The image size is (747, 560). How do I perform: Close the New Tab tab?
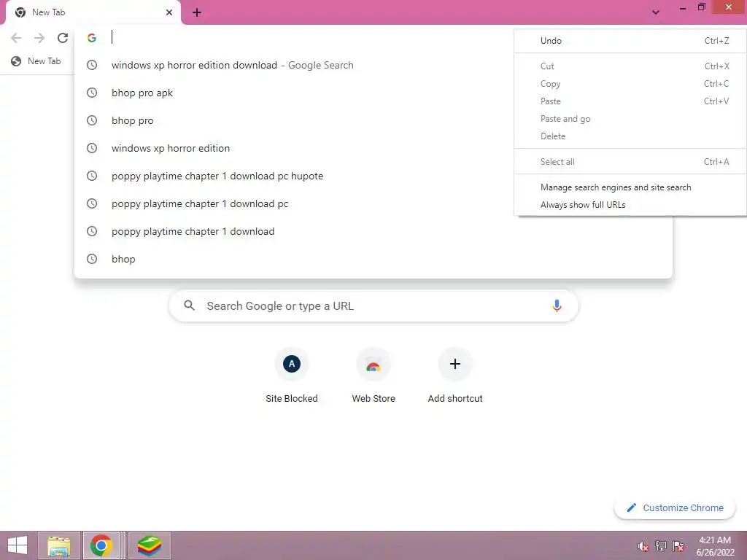169,12
